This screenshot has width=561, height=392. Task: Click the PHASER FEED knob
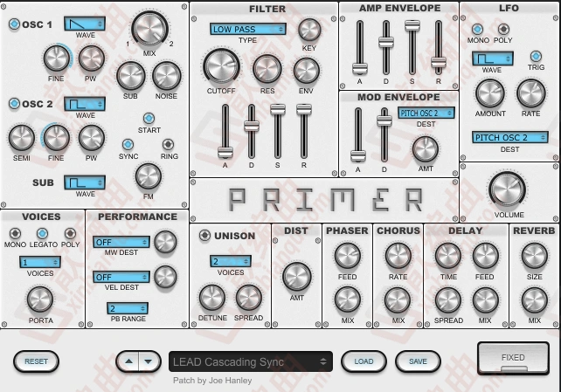coord(348,256)
